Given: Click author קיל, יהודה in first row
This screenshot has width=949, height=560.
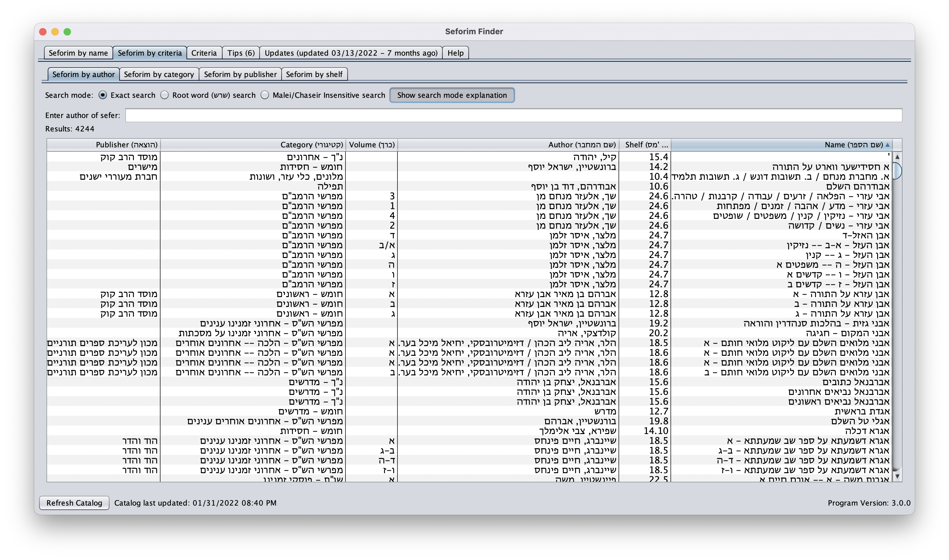Looking at the screenshot, I should point(594,157).
